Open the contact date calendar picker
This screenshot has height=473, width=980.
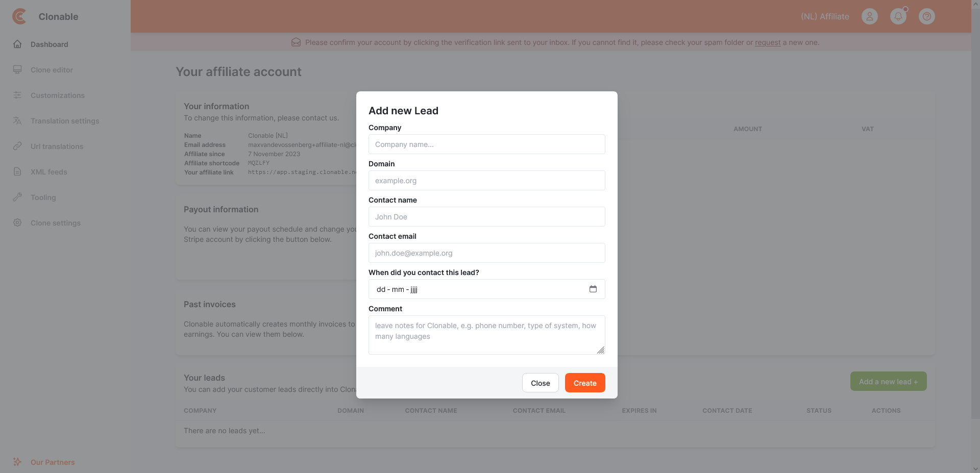[593, 289]
